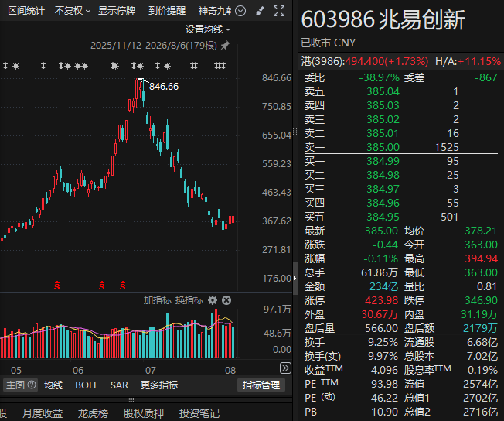Screen dimensions: 504x421
Task: Click the PE TTM value 93.98
Action: (384, 384)
